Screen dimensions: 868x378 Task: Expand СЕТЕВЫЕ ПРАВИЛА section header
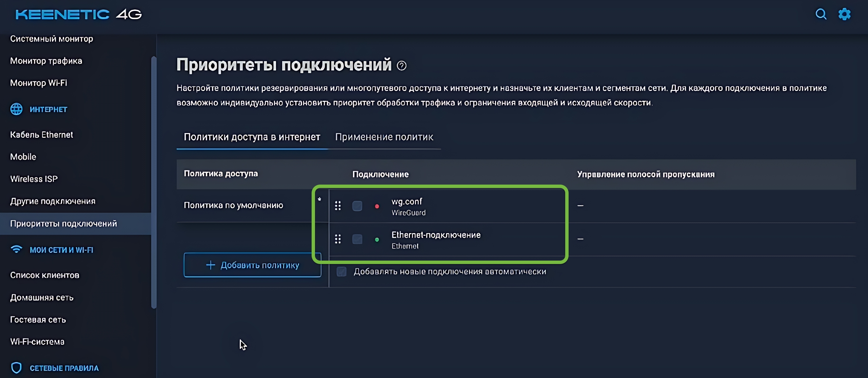click(x=64, y=368)
